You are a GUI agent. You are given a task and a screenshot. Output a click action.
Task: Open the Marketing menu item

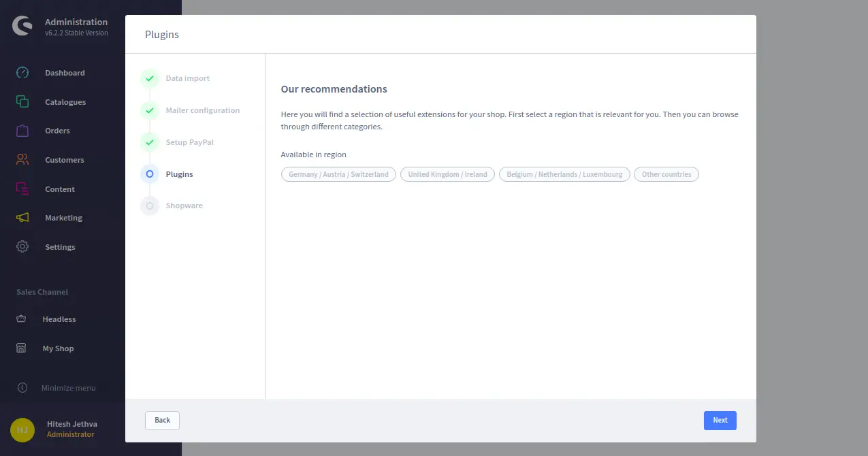[x=63, y=218]
